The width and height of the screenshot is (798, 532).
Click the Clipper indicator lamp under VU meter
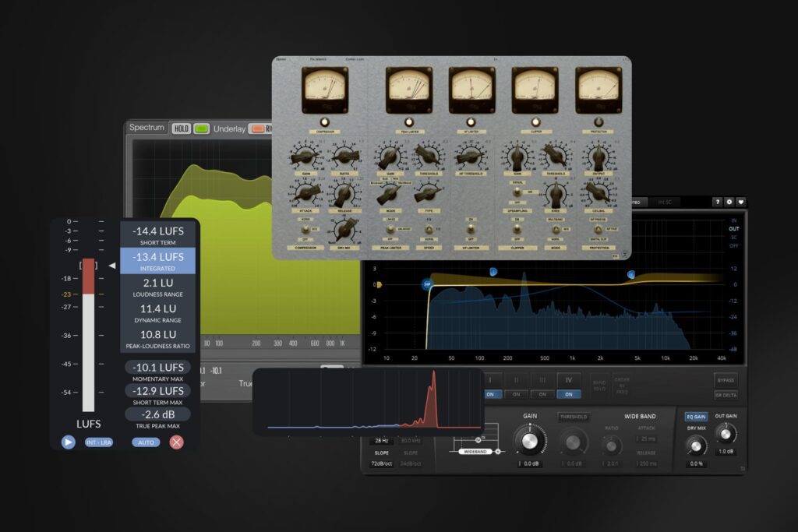(x=535, y=122)
